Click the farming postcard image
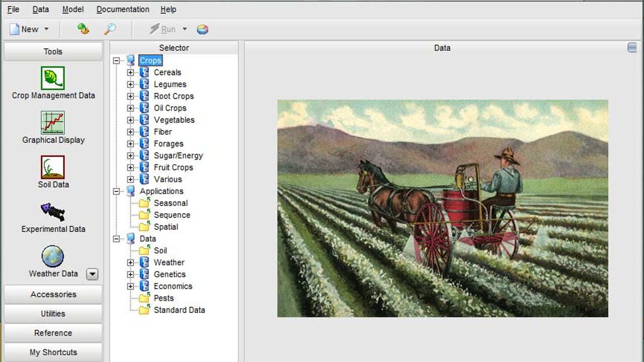This screenshot has height=362, width=644. (x=443, y=208)
